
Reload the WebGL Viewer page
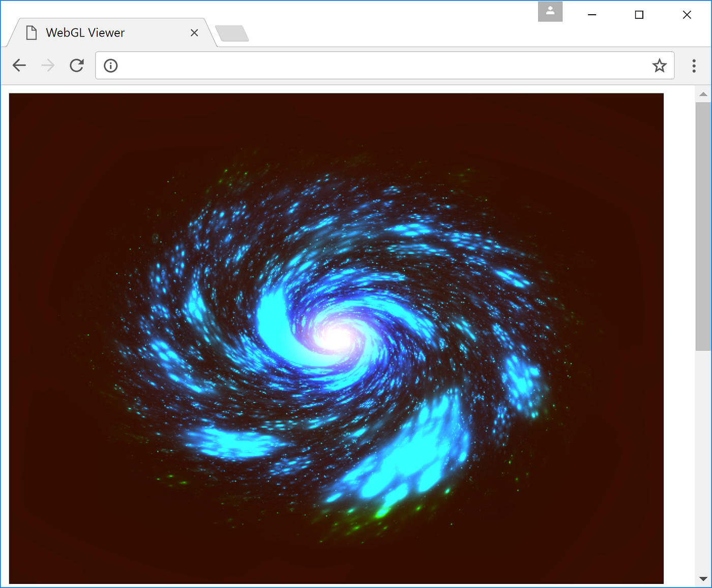tap(77, 65)
